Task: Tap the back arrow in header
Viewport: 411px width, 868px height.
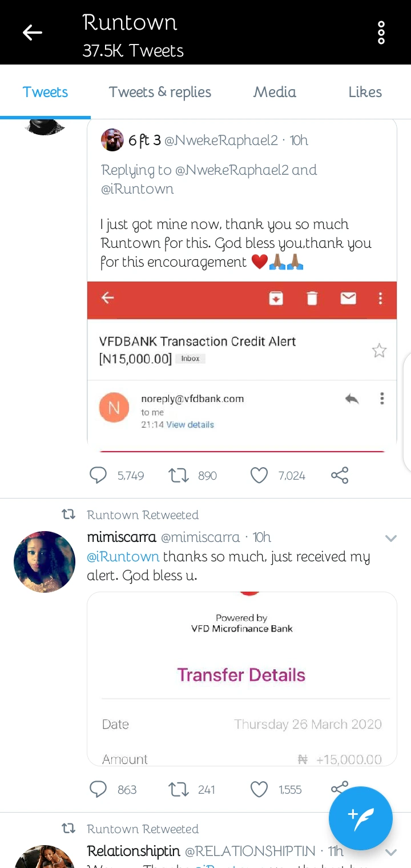Action: point(33,33)
